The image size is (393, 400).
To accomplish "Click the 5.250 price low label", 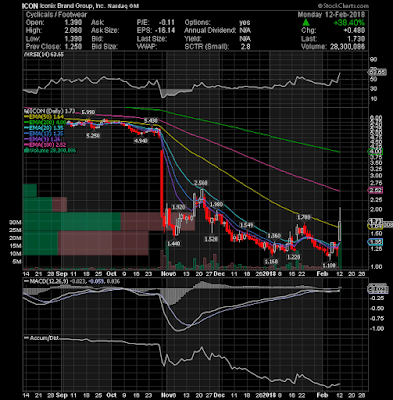I will pyautogui.click(x=93, y=136).
